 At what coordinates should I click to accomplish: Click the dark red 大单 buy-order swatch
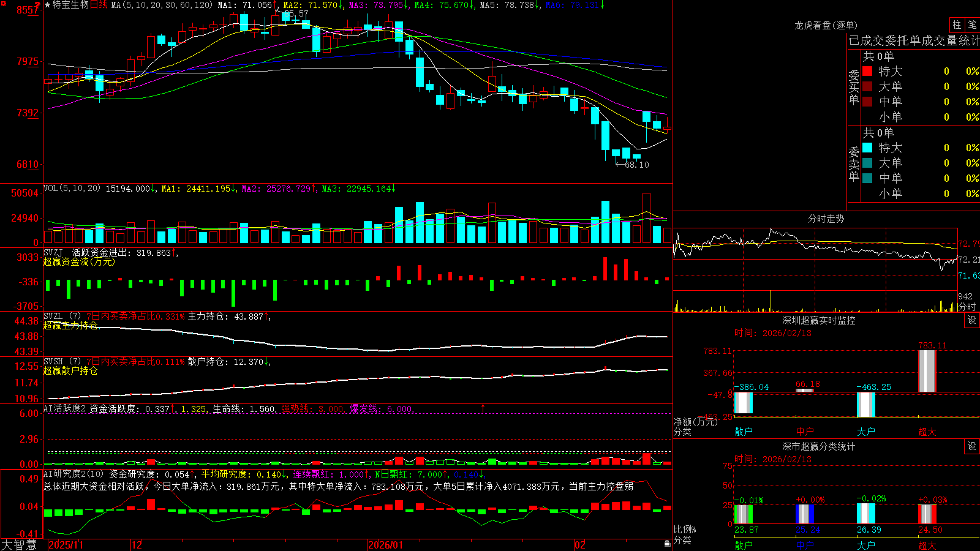point(867,86)
